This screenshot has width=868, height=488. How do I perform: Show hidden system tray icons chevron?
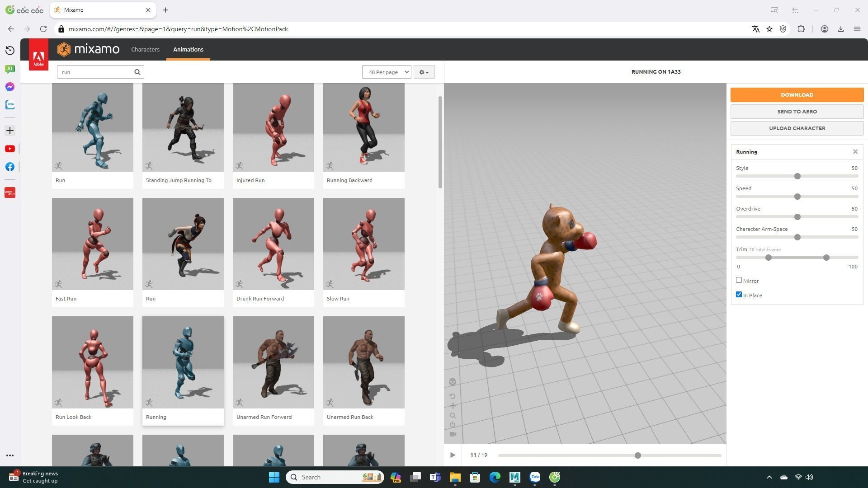(x=769, y=477)
